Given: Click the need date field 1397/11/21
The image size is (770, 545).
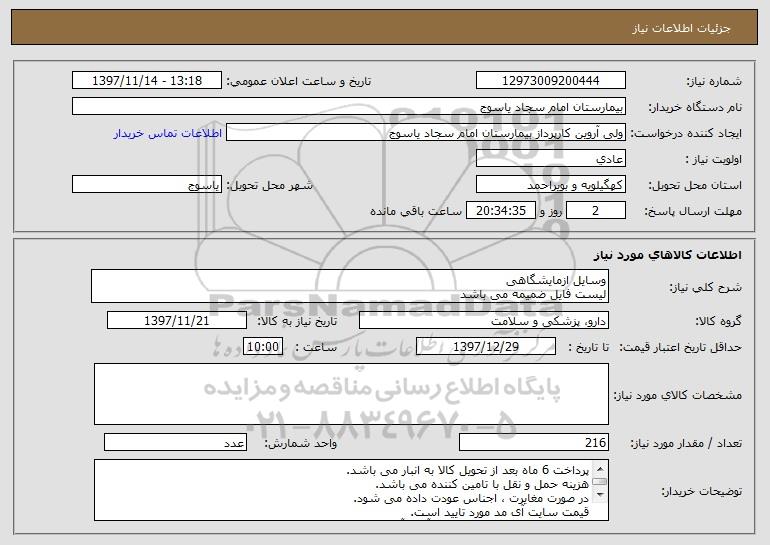Looking at the screenshot, I should [x=177, y=320].
